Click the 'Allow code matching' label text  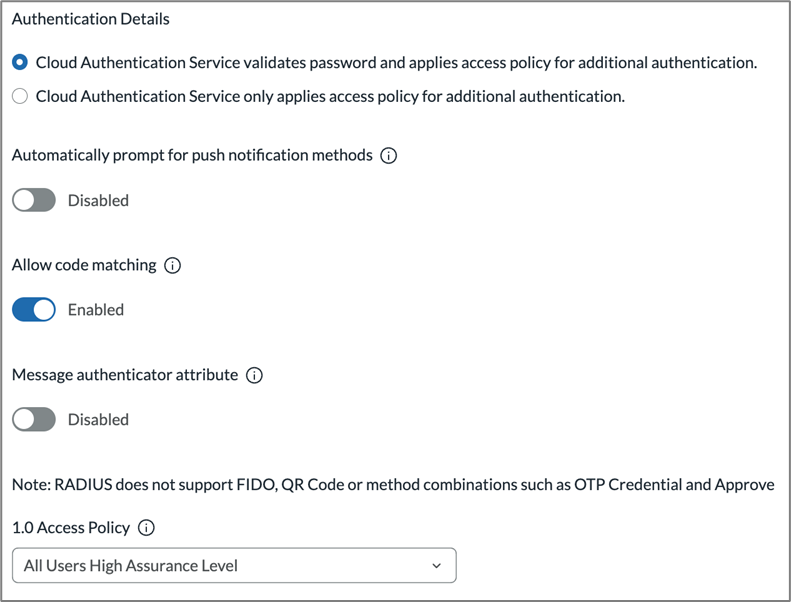(x=84, y=266)
